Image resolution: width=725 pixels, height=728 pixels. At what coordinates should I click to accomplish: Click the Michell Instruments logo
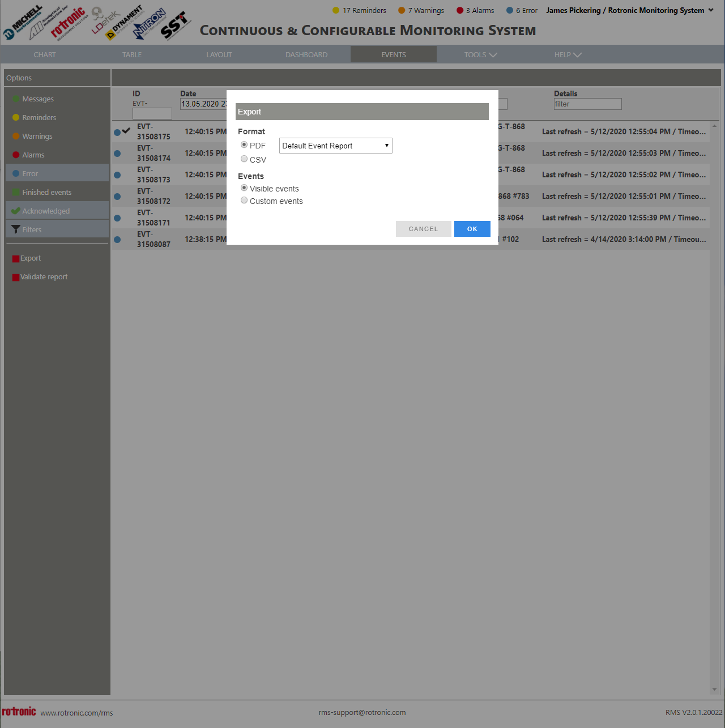[x=23, y=24]
